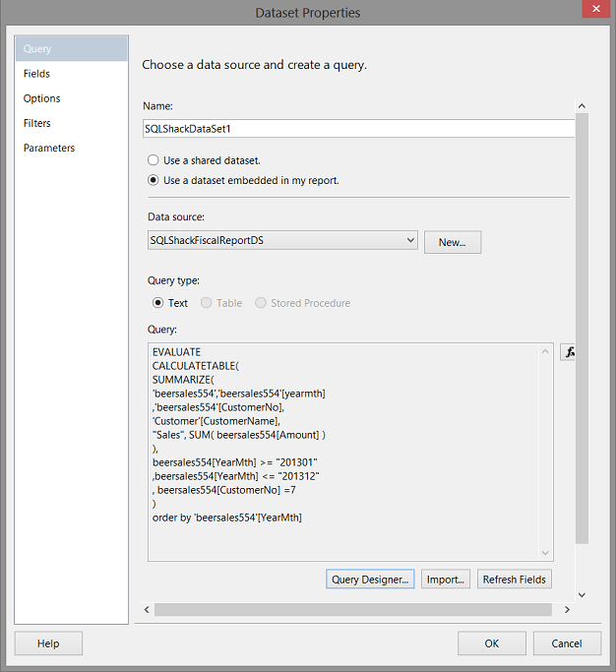Image resolution: width=616 pixels, height=672 pixels.
Task: Choose the Text query type
Action: coord(157,303)
